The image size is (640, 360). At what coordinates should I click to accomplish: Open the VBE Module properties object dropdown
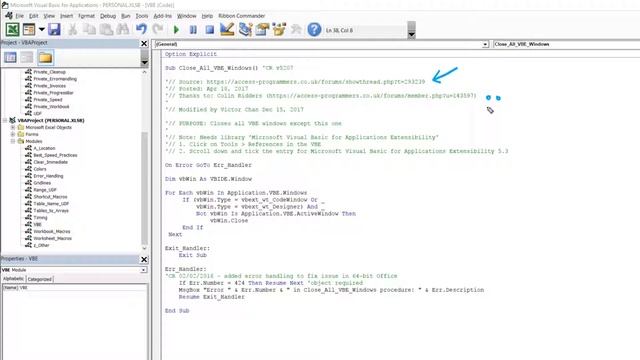tap(143, 270)
